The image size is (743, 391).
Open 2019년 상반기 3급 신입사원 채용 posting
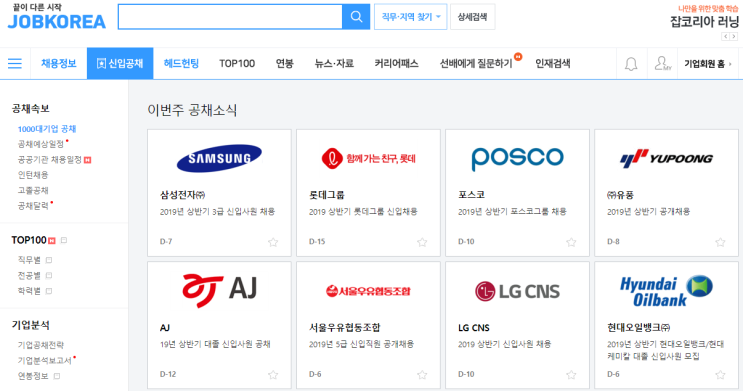pyautogui.click(x=217, y=211)
